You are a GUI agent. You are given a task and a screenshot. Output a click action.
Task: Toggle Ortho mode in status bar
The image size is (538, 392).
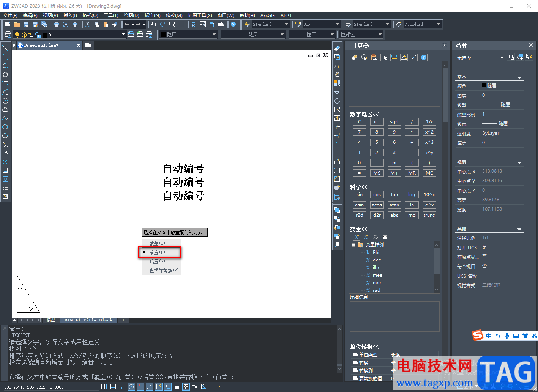pyautogui.click(x=122, y=387)
